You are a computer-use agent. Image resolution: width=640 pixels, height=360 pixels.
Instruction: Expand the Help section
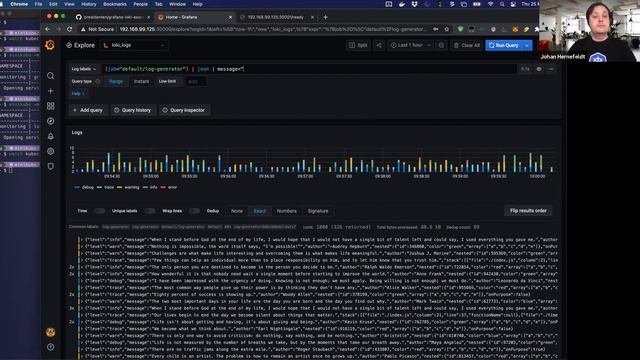coord(78,93)
